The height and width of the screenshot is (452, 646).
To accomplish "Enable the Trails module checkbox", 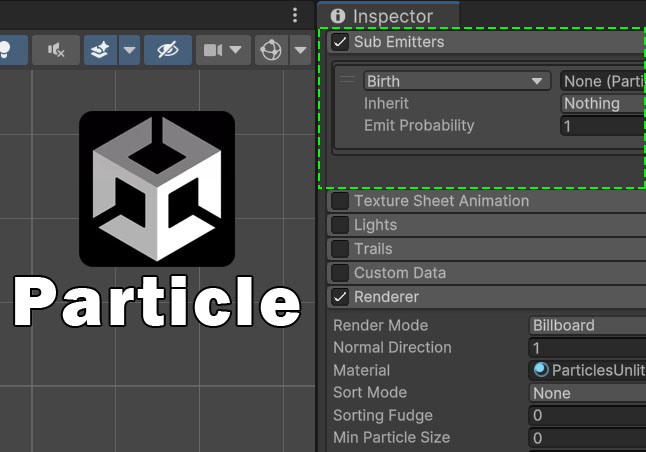I will [340, 249].
